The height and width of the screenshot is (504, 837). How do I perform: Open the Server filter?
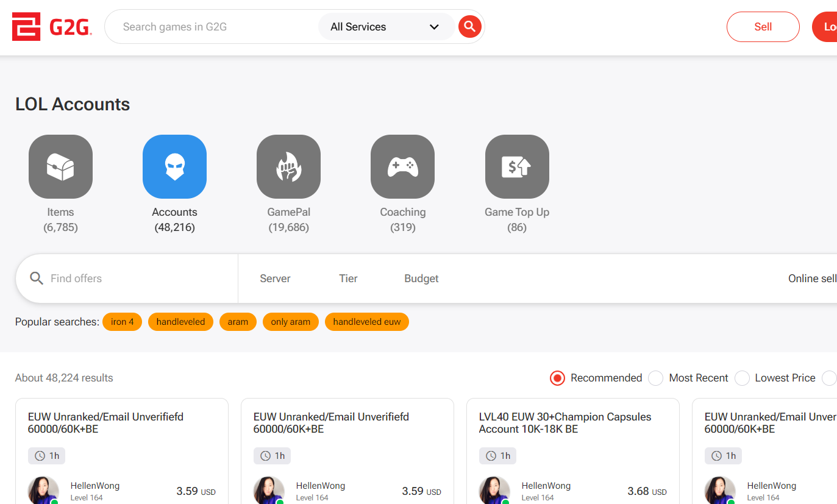[x=275, y=279]
